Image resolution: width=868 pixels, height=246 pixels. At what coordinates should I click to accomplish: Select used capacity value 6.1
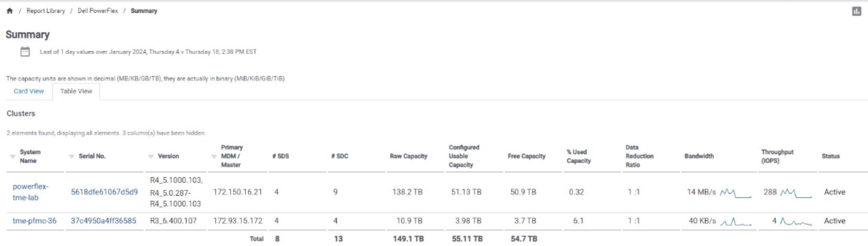click(578, 221)
